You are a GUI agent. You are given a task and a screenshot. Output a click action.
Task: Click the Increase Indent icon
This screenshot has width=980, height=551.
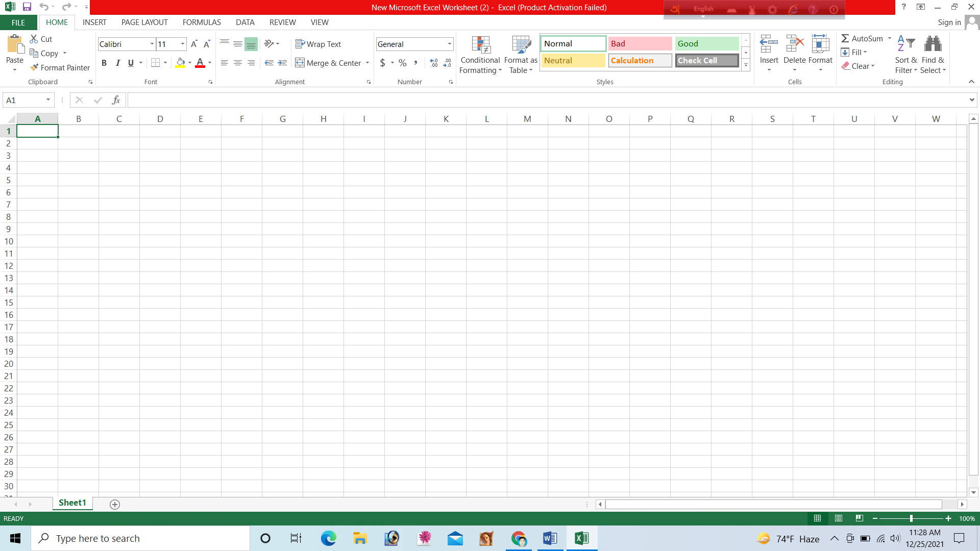(282, 63)
